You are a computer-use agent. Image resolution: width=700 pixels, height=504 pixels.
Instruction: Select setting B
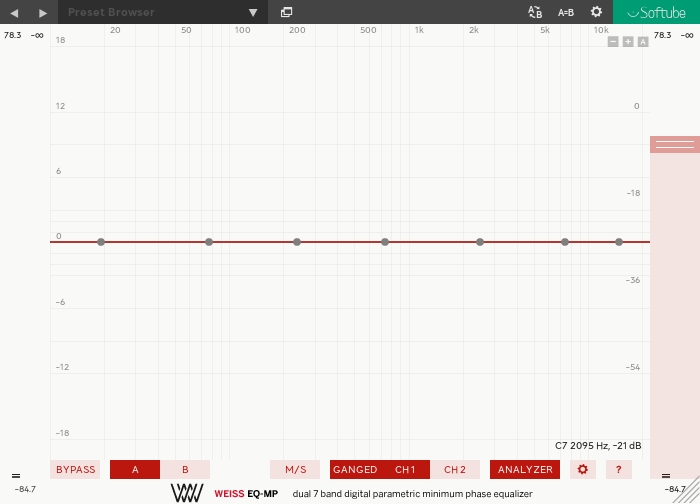pos(185,470)
